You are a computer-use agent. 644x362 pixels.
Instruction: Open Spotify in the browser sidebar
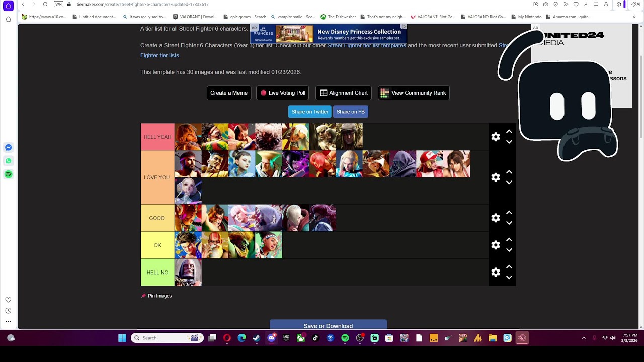[8, 174]
